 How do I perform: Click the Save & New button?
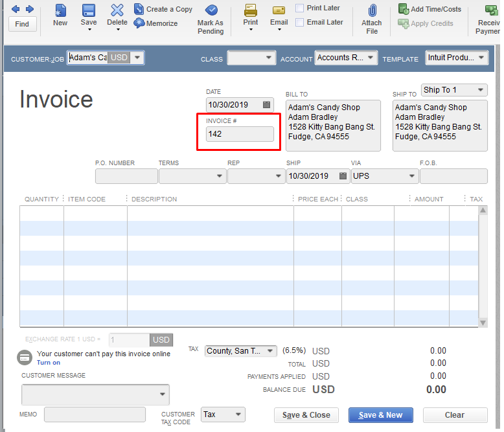pyautogui.click(x=380, y=415)
